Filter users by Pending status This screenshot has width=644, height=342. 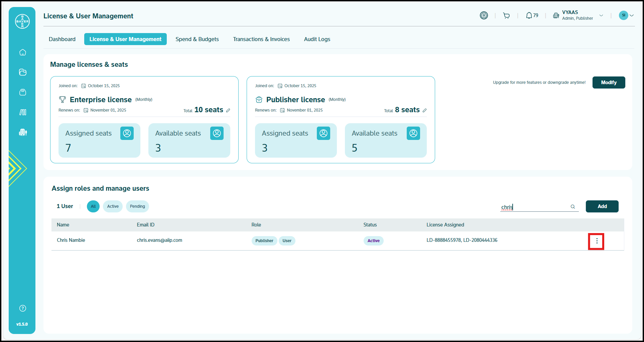coord(137,206)
